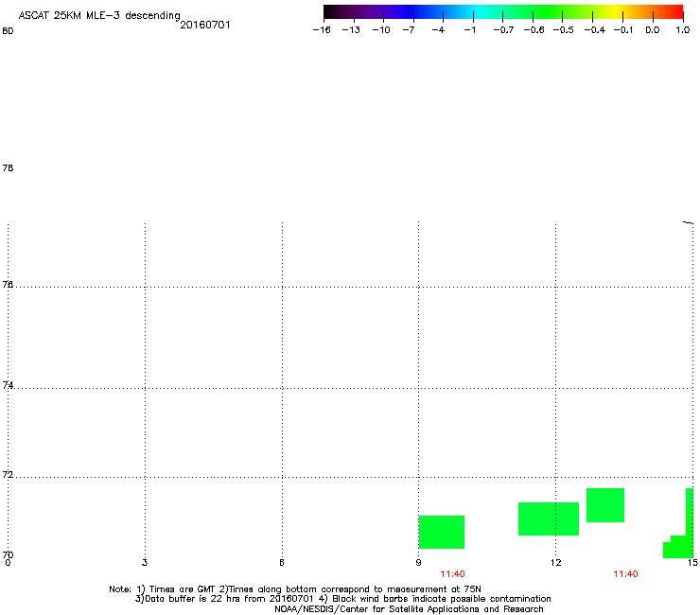Click the red "11:40" time between longitudes 9 and 12
Image resolution: width=700 pixels, height=615 pixels.
click(452, 574)
